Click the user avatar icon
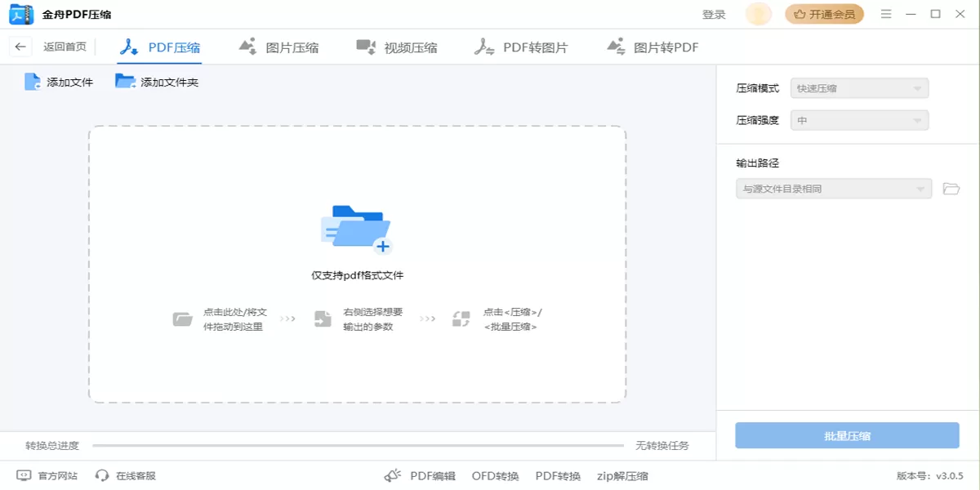The height and width of the screenshot is (490, 980). point(759,14)
